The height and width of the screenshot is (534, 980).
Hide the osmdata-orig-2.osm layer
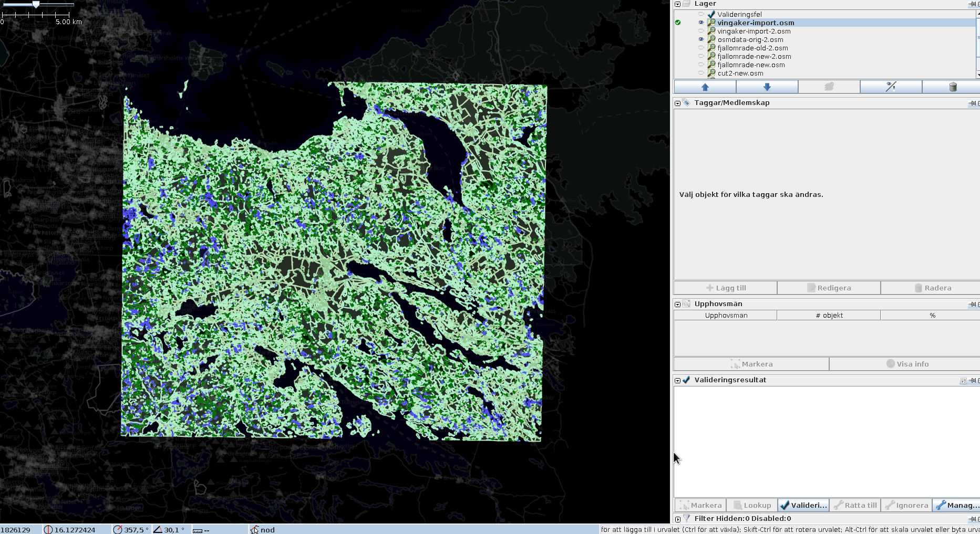coord(701,39)
